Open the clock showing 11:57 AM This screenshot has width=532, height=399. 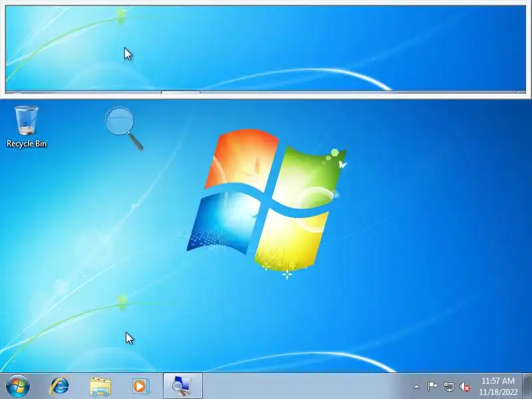(x=498, y=386)
